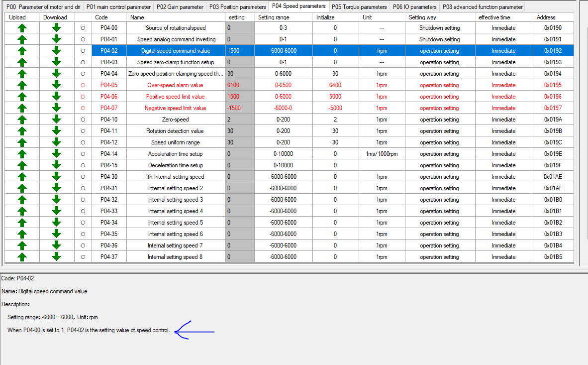Upload P04-06 Positive speed limit value
588x365 pixels.
[x=22, y=97]
